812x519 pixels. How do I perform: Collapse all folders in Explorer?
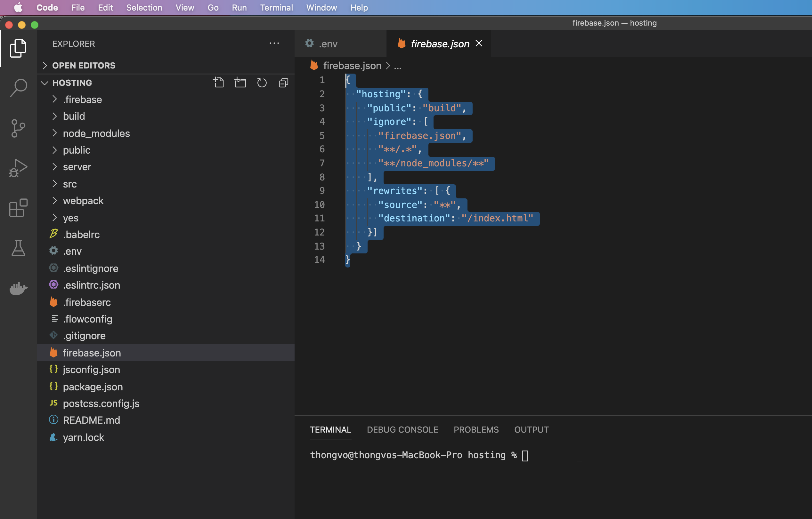(x=284, y=83)
